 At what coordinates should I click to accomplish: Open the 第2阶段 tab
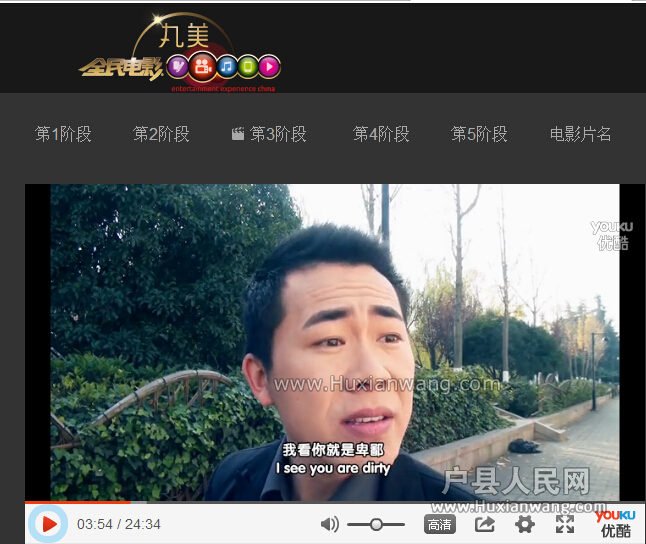161,134
